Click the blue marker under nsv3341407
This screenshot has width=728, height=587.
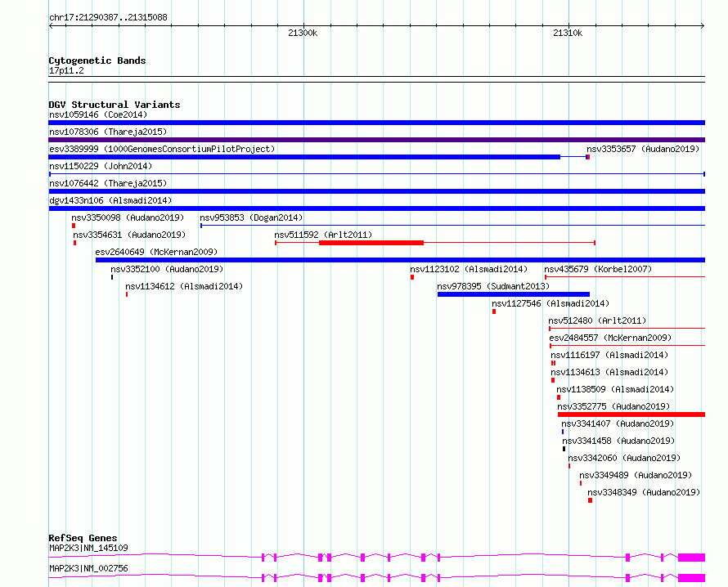pyautogui.click(x=563, y=432)
